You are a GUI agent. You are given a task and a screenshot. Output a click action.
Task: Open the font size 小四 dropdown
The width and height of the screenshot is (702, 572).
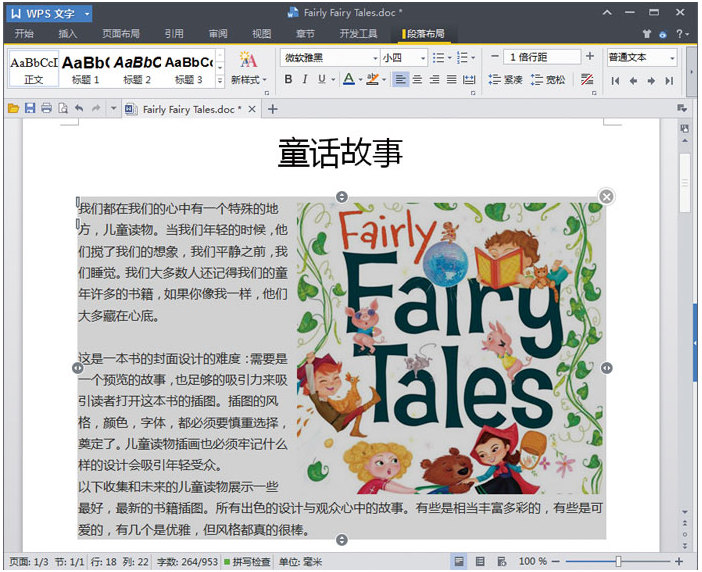(423, 58)
